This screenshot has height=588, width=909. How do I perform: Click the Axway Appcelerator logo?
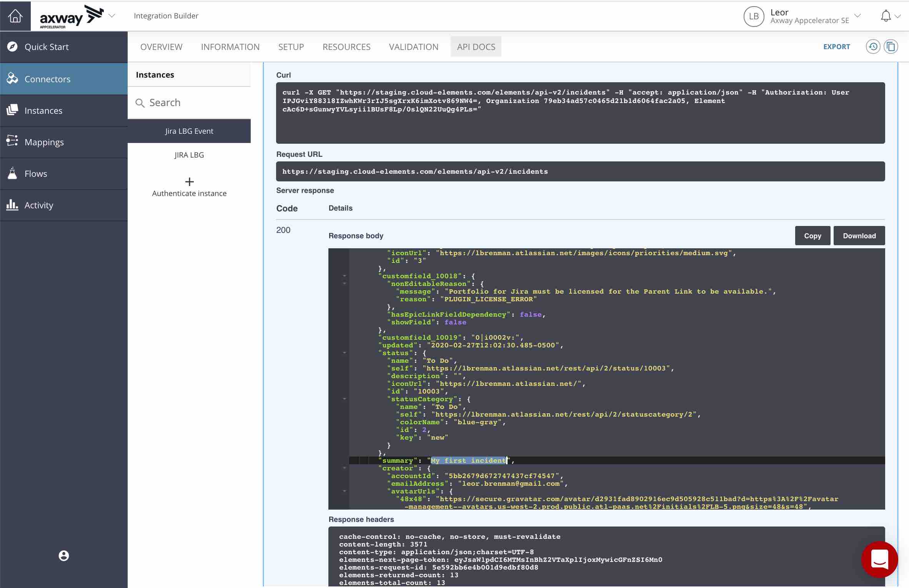[72, 17]
